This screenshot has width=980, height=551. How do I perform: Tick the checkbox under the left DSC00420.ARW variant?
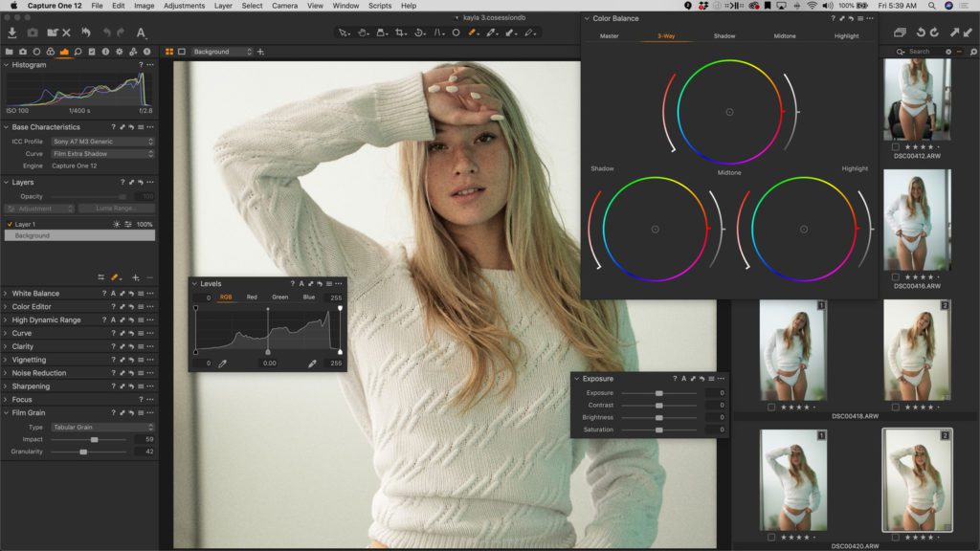[x=771, y=538]
